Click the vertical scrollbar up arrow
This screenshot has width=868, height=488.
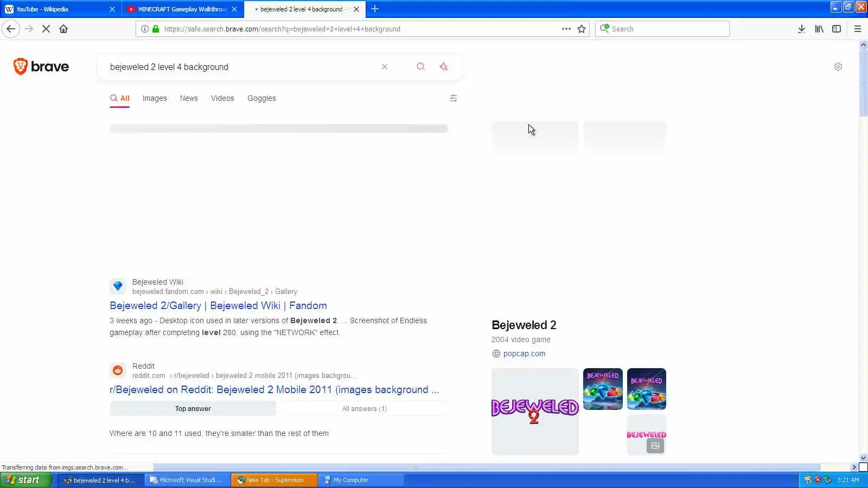pyautogui.click(x=863, y=44)
